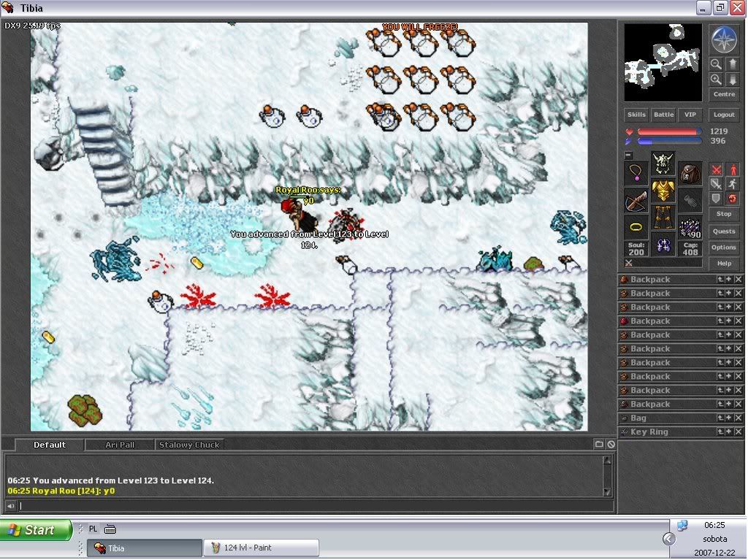This screenshot has width=748, height=560.
Task: Click the Stop button
Action: 724,214
